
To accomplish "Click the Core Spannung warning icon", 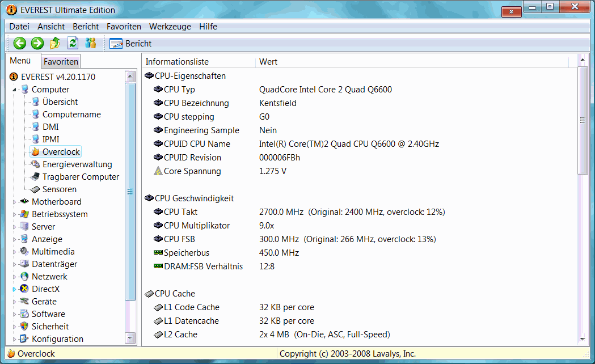I will (x=158, y=171).
